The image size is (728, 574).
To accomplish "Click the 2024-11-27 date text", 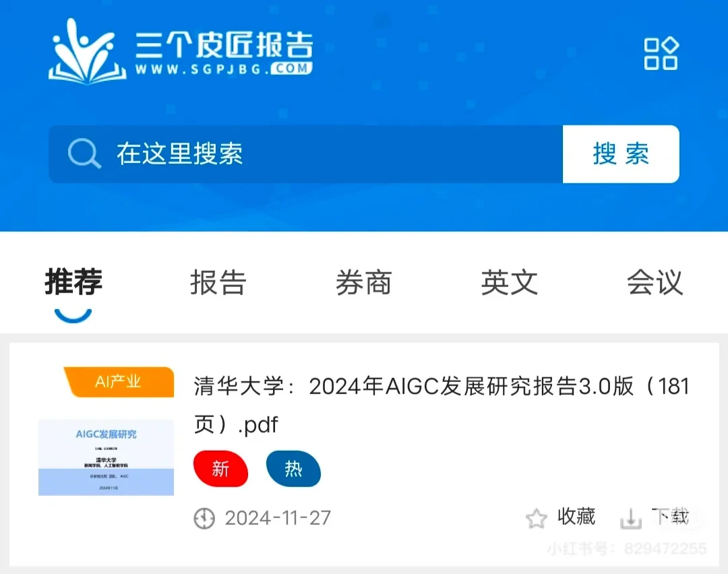I will pos(278,518).
